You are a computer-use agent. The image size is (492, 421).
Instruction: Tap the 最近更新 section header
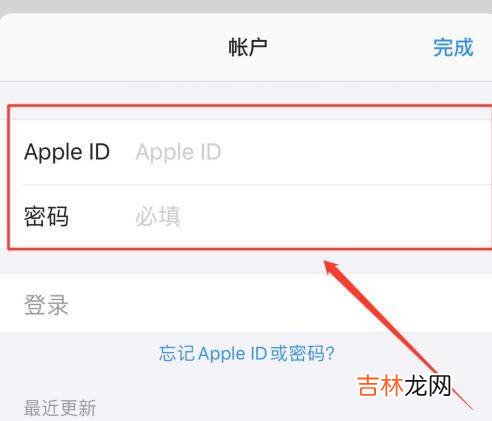point(60,408)
